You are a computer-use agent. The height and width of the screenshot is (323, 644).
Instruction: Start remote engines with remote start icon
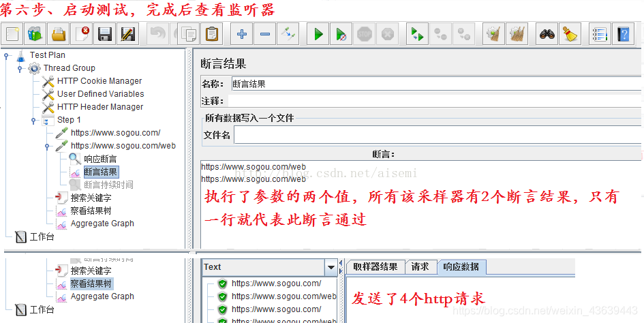point(417,34)
